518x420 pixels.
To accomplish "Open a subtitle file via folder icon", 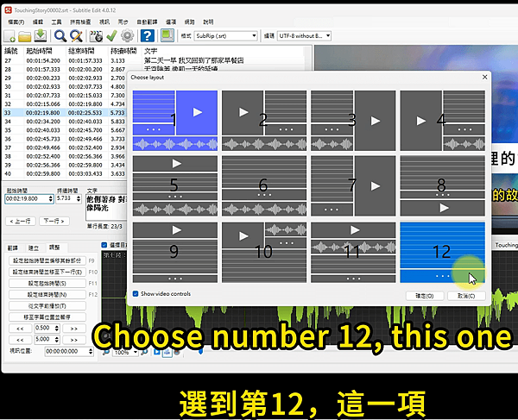I will click(25, 35).
